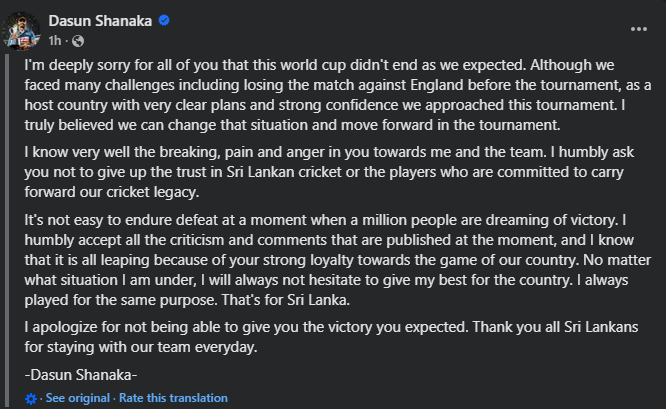Open translation settings gear icon
Screen dimensions: 666x409
point(32,398)
